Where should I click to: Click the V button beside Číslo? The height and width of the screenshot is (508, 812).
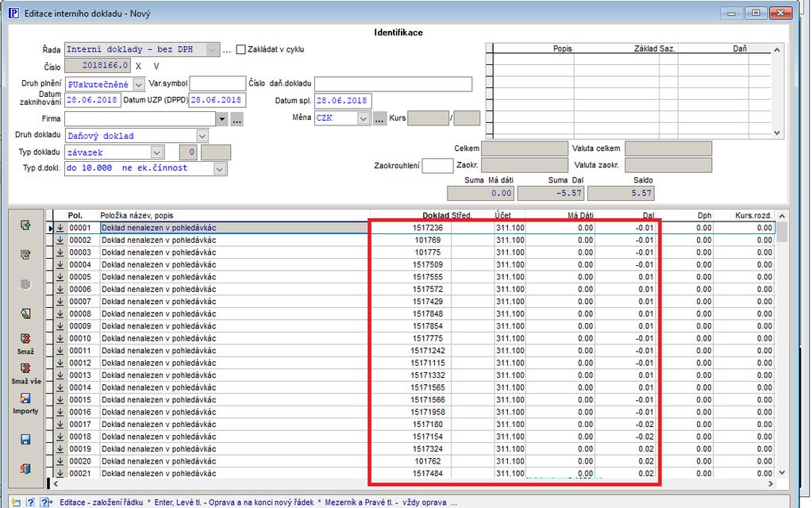point(156,67)
